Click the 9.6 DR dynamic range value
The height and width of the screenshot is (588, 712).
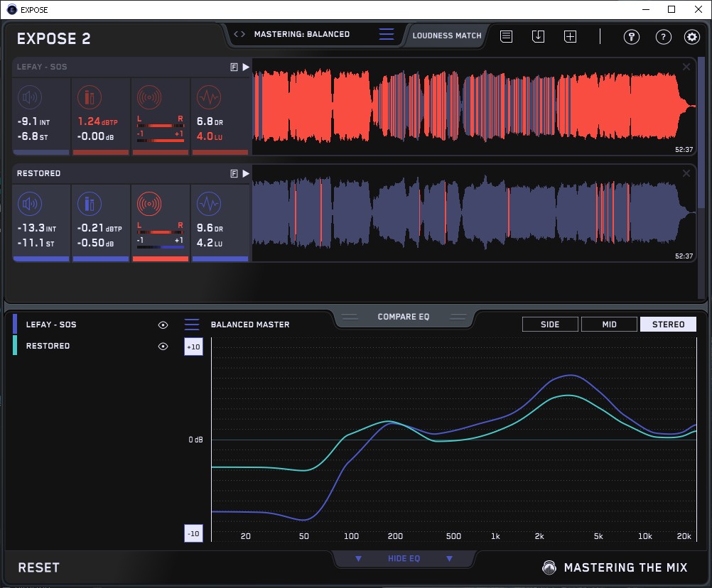210,228
